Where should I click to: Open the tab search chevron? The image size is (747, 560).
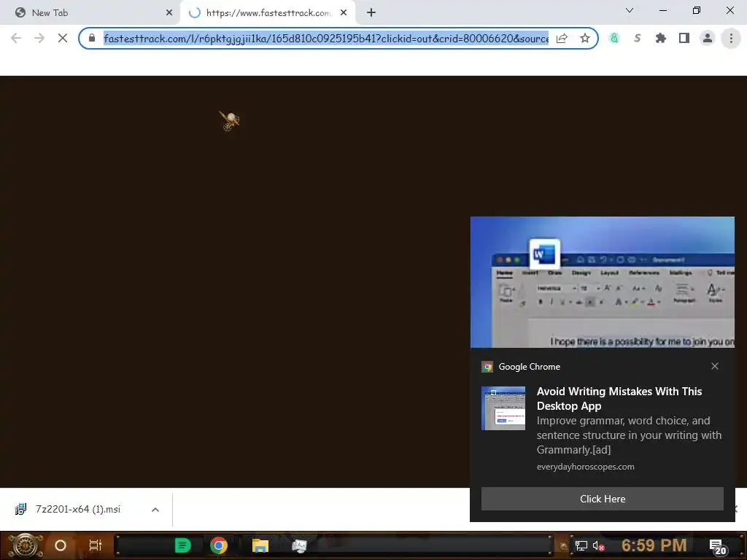630,10
